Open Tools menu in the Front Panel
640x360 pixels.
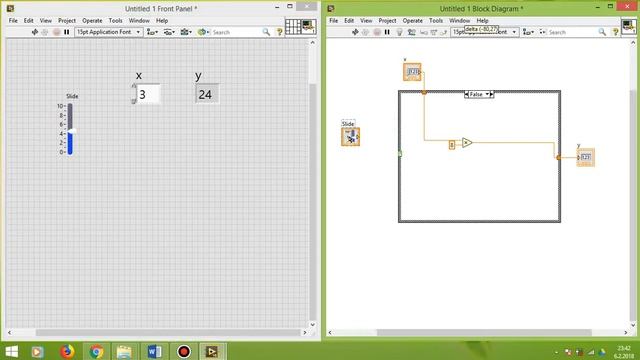point(115,20)
